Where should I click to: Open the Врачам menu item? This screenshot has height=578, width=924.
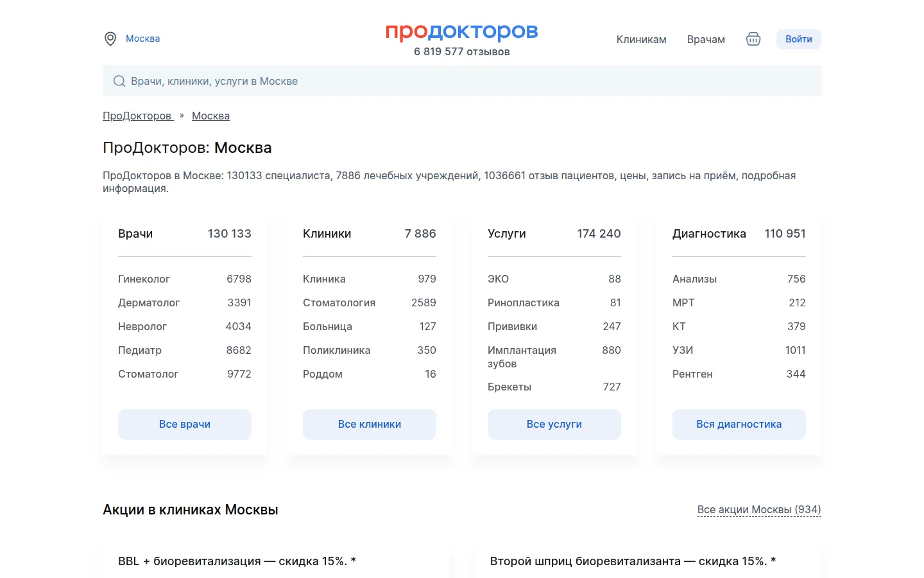[706, 39]
